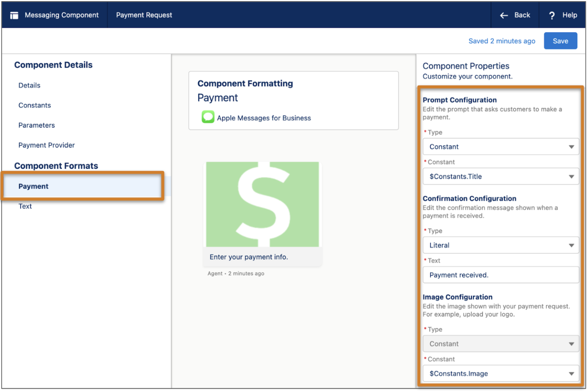
Task: Open the Constants section
Action: [35, 105]
